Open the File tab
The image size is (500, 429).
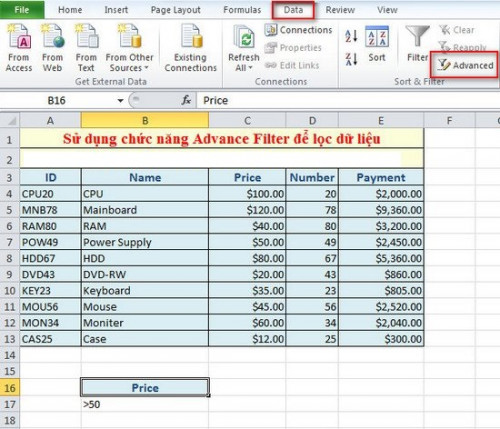[x=22, y=10]
